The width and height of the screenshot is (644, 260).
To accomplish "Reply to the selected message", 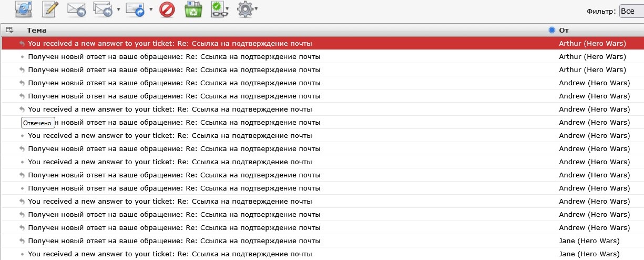I will tap(77, 9).
